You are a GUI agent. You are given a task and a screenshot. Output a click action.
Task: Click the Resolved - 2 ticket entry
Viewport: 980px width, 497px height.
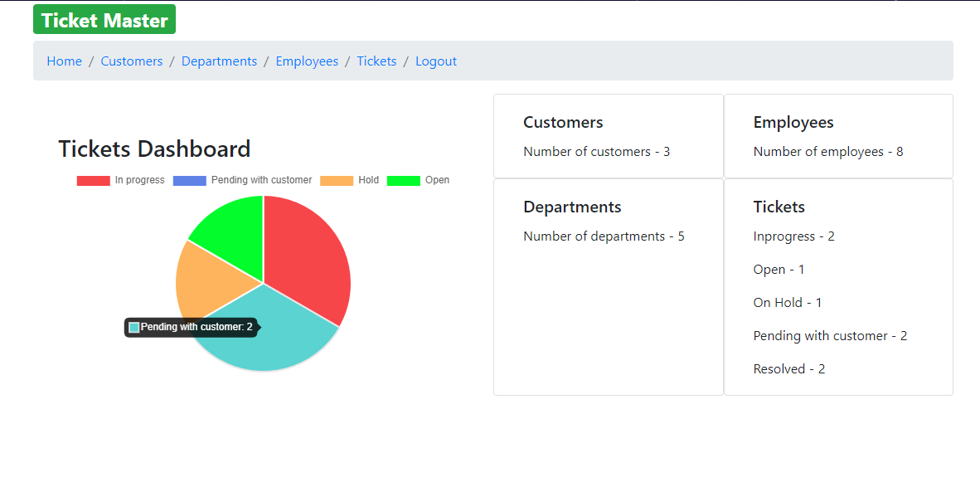(788, 368)
